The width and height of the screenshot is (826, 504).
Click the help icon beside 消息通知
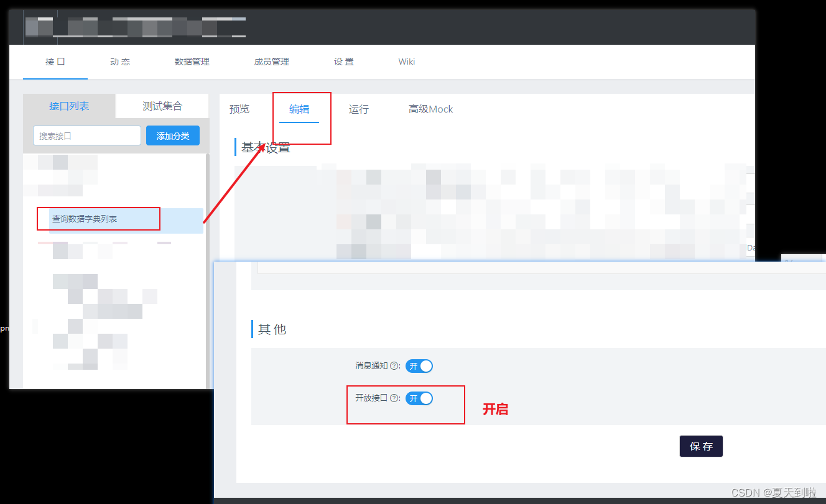(394, 366)
